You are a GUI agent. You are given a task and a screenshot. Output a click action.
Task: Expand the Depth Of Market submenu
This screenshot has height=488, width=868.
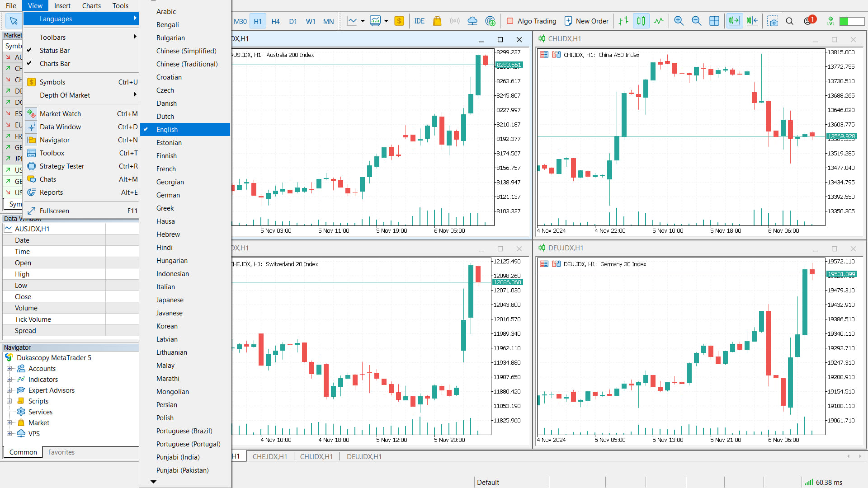click(x=81, y=95)
